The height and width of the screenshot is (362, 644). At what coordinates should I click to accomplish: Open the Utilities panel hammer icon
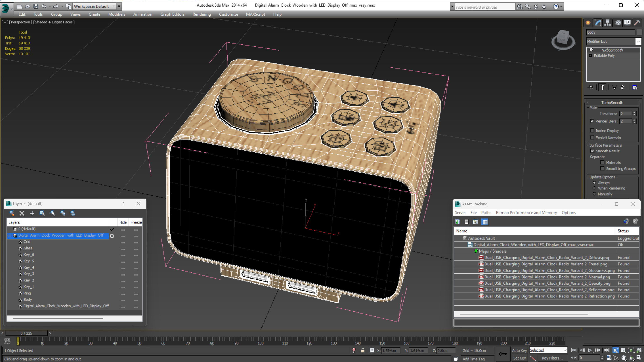click(637, 23)
